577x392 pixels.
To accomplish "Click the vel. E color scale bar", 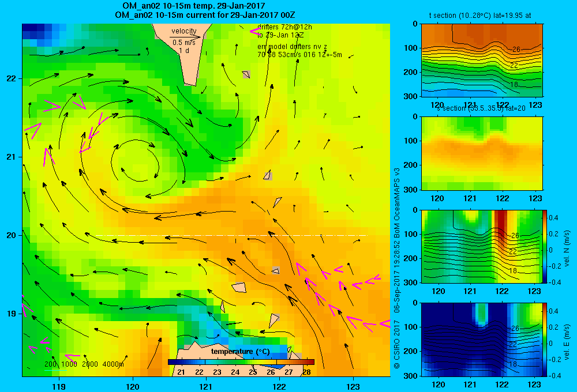I will click(x=545, y=340).
